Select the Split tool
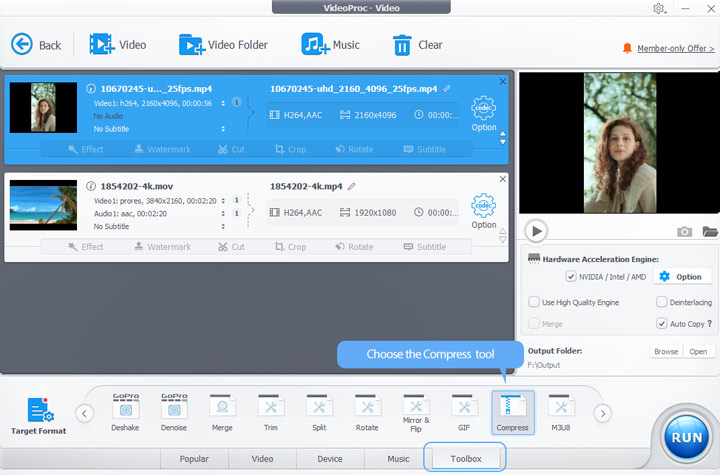The image size is (720, 475). pyautogui.click(x=319, y=412)
